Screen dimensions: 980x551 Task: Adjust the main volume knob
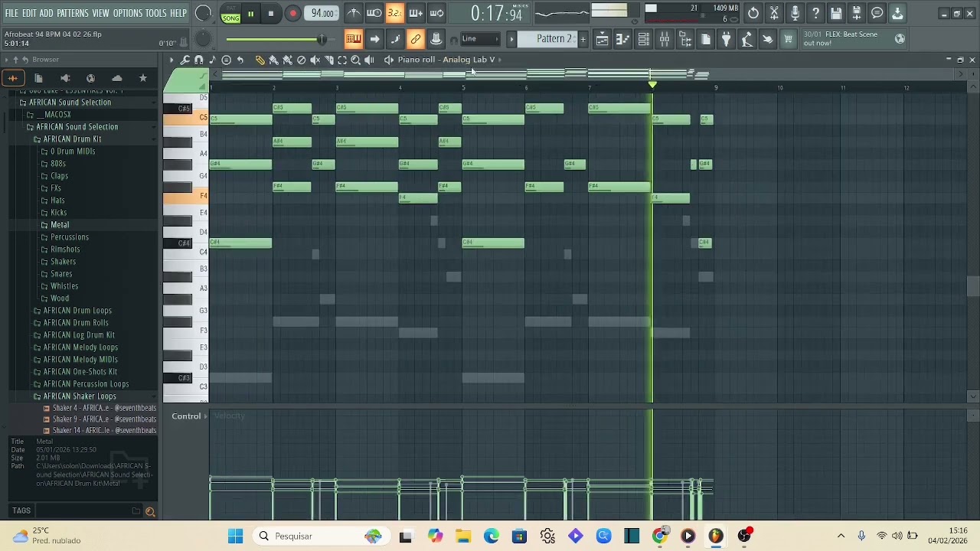point(204,13)
